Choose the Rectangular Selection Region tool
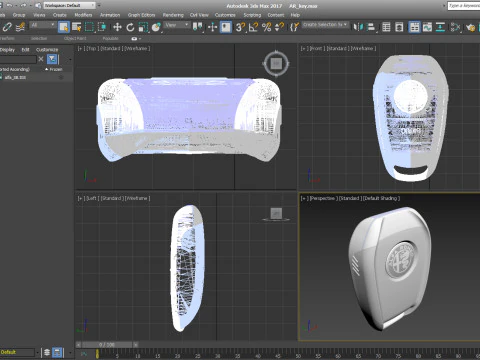This screenshot has width=480, height=360. [89, 27]
